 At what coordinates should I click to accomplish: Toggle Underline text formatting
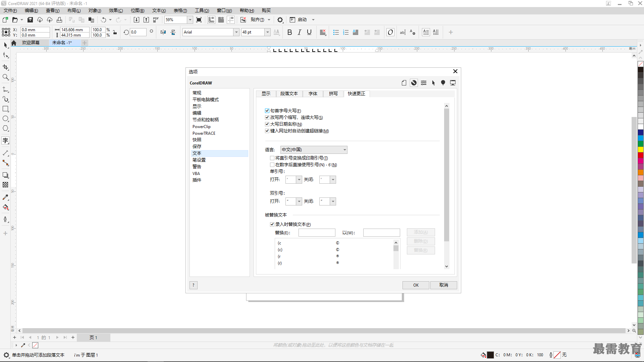(x=309, y=32)
